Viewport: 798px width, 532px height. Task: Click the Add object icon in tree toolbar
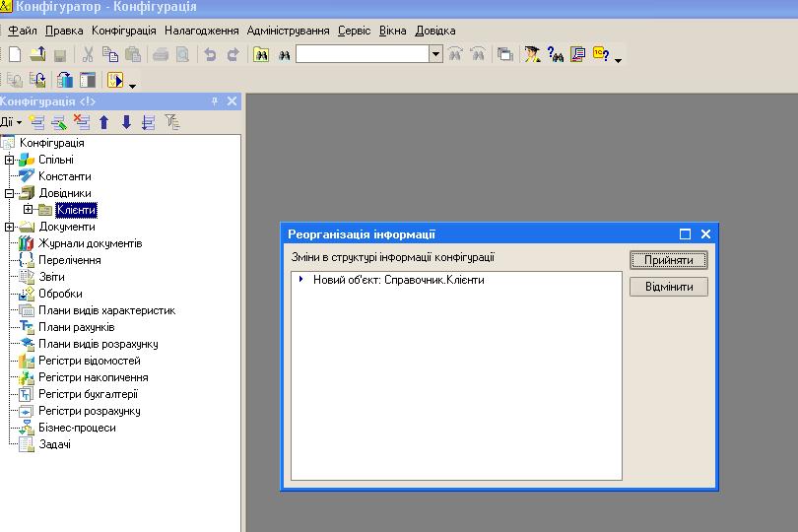click(x=36, y=122)
